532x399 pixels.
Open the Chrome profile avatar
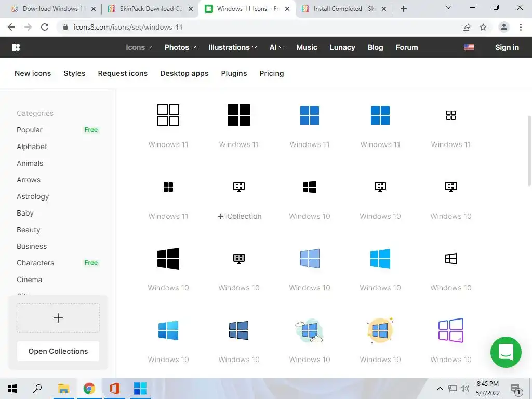pos(504,27)
